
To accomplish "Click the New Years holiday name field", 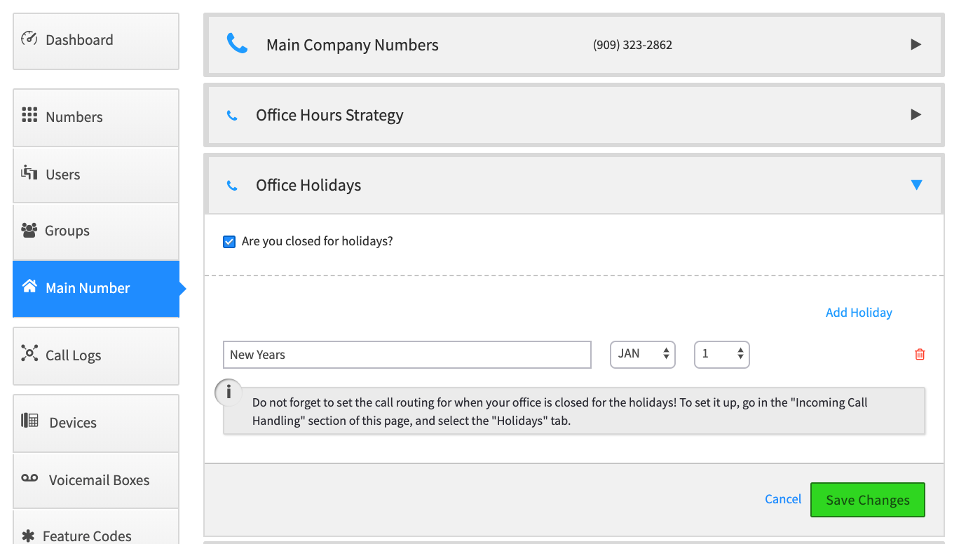I will pos(407,355).
